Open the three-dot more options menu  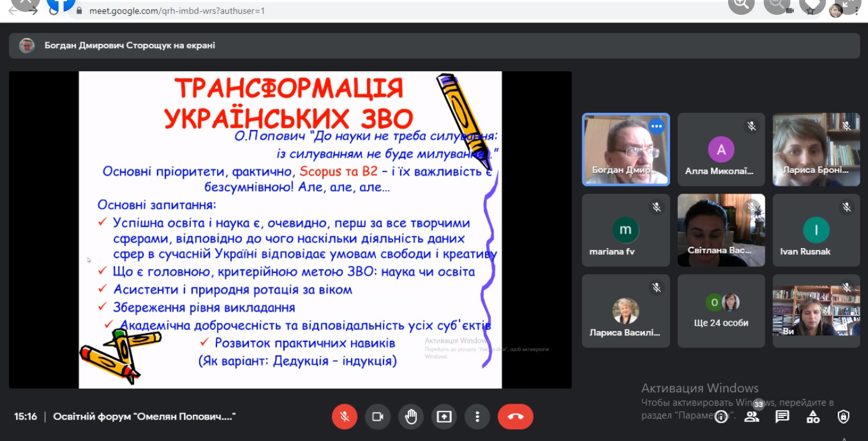coord(477,417)
